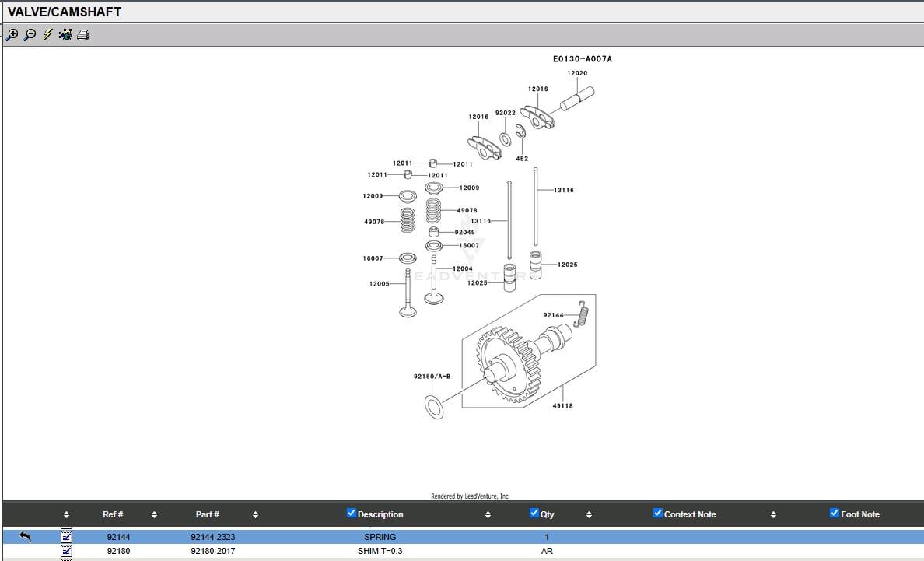Viewport: 924px width, 561px height.
Task: Click the fit-to-window diagram icon
Action: pos(65,35)
